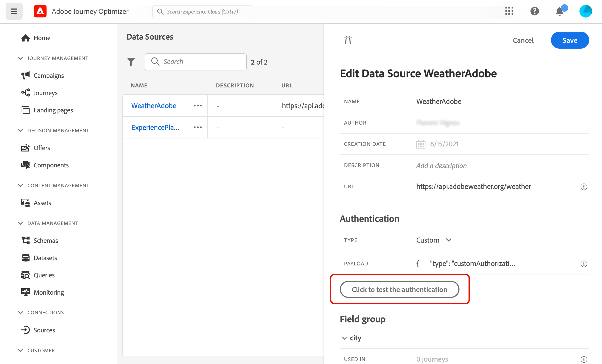Toggle the hamburger navigation menu

pos(14,11)
